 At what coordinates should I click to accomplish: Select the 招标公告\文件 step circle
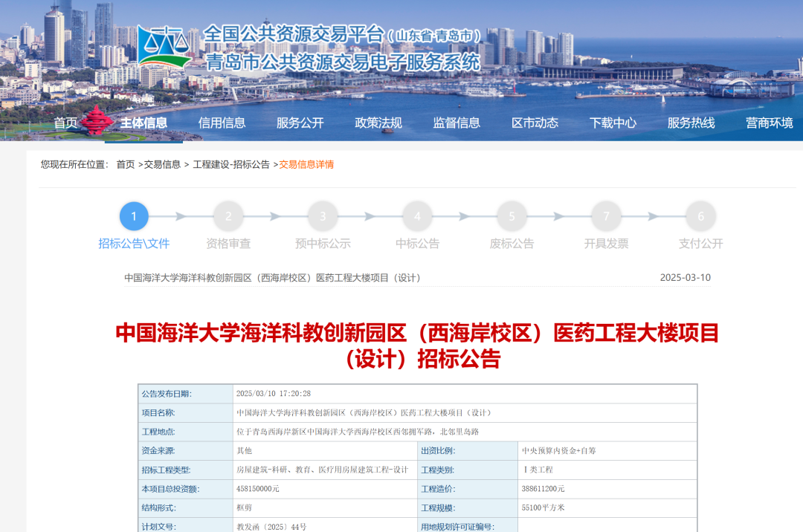(x=135, y=216)
